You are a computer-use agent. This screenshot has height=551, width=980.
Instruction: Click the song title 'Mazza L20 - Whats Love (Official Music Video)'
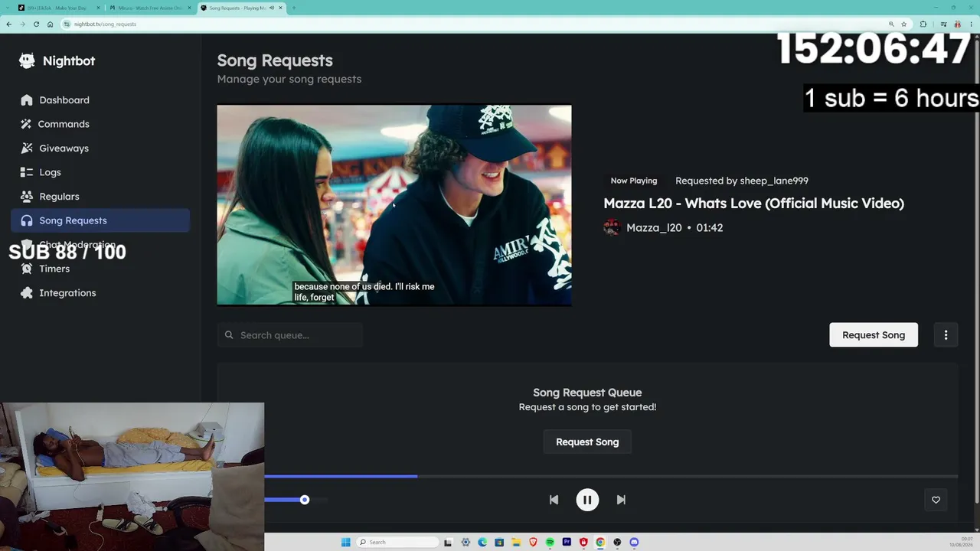point(753,203)
